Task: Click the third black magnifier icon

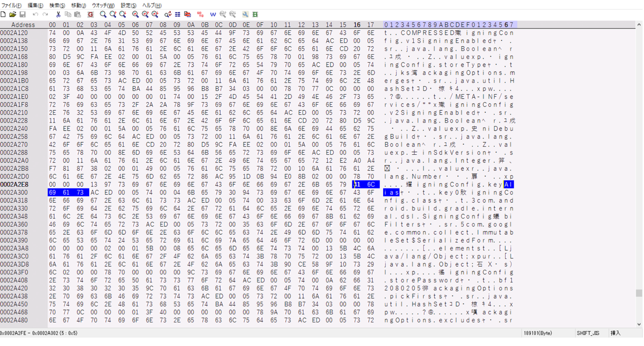Action: [x=122, y=15]
